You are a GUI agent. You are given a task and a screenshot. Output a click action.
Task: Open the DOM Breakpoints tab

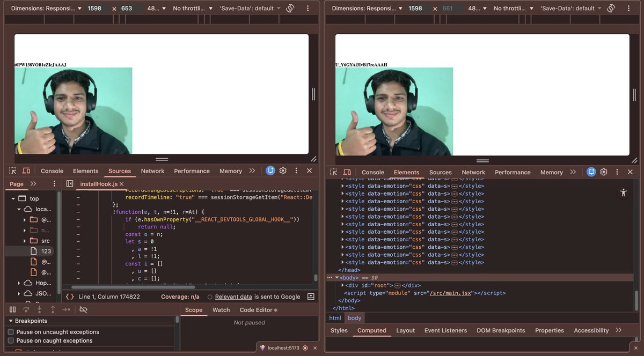(501, 330)
